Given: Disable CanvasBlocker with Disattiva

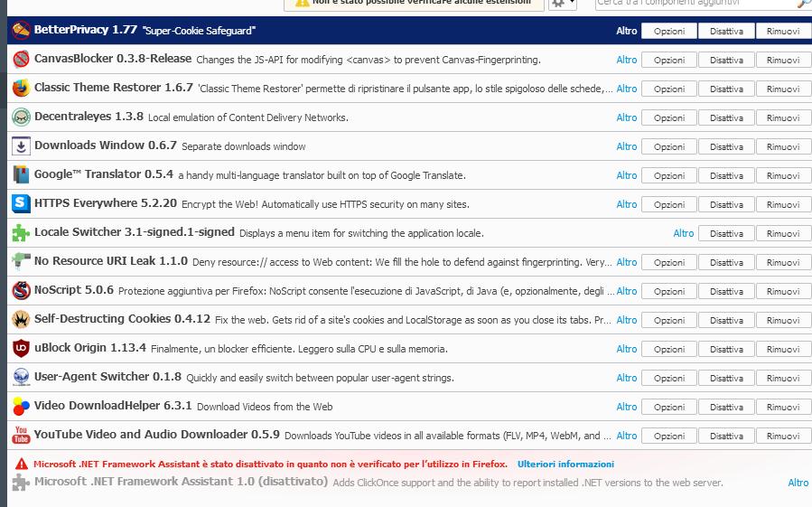Looking at the screenshot, I should click(x=726, y=61).
